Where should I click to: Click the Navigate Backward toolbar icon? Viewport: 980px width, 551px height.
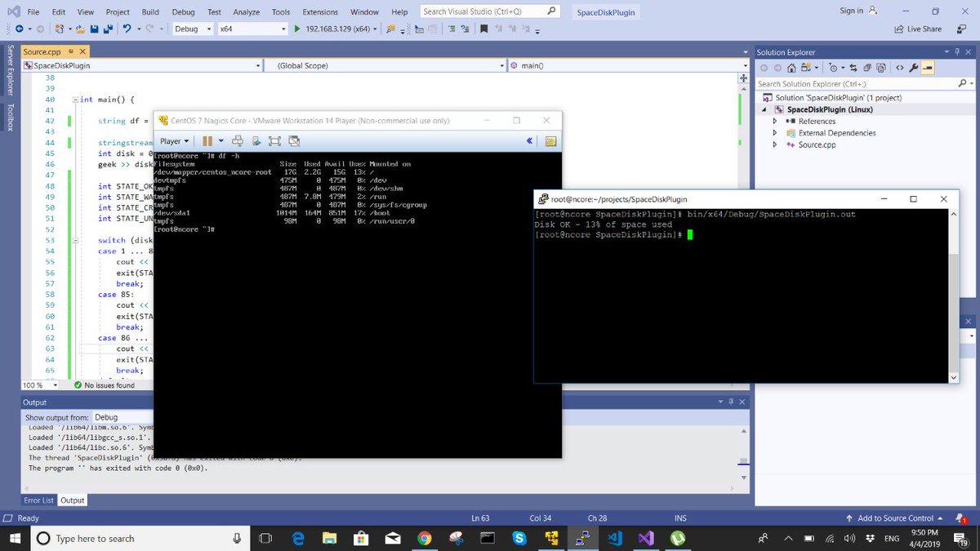[18, 29]
